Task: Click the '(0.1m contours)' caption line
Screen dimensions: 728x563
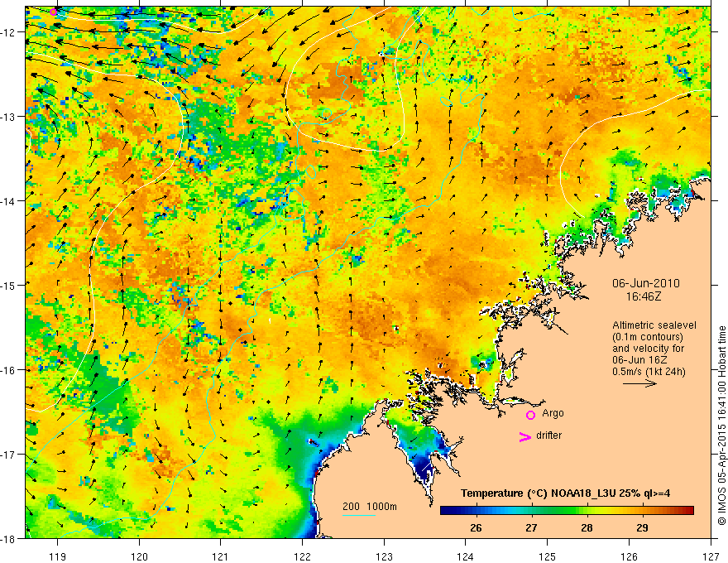Action: (648, 337)
